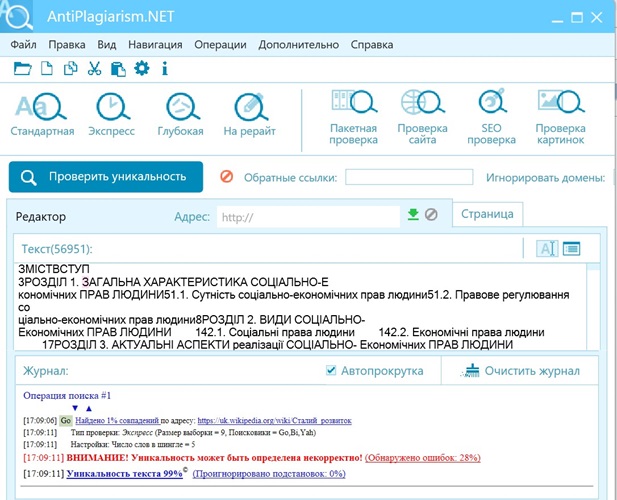Screen dimensions: 617x500
Task: Click the ЗМІСТВСТУП line in the editor
Action: click(x=54, y=269)
